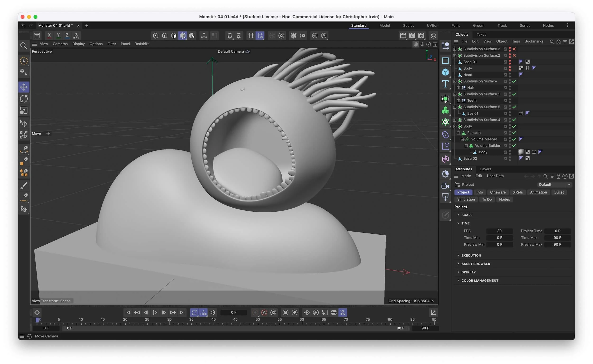Click the Render Settings icon
This screenshot has width=593, height=364.
421,36
